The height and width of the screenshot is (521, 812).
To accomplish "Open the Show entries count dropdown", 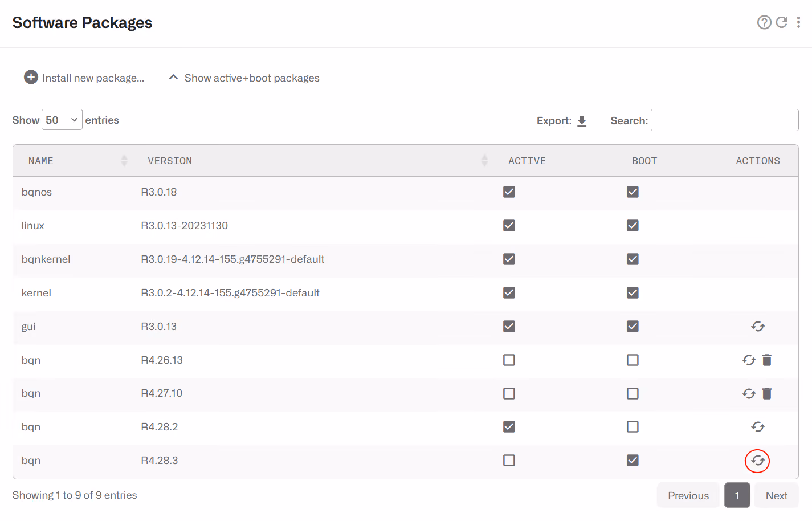I will click(62, 120).
